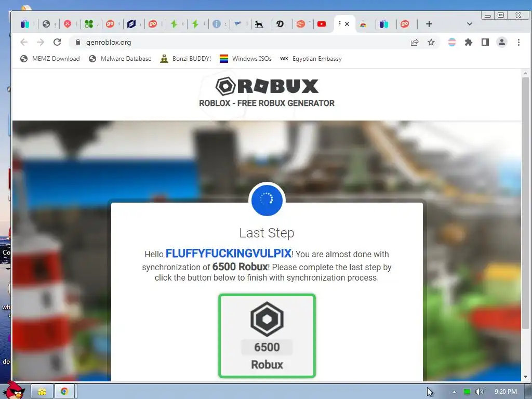Close the active genroblox tab
The width and height of the screenshot is (532, 399).
pyautogui.click(x=347, y=24)
